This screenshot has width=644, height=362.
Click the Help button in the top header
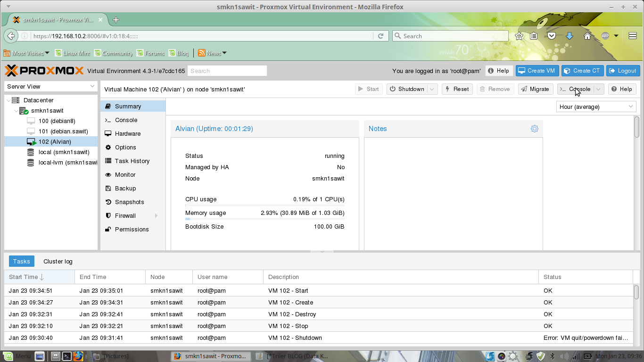tap(499, 71)
